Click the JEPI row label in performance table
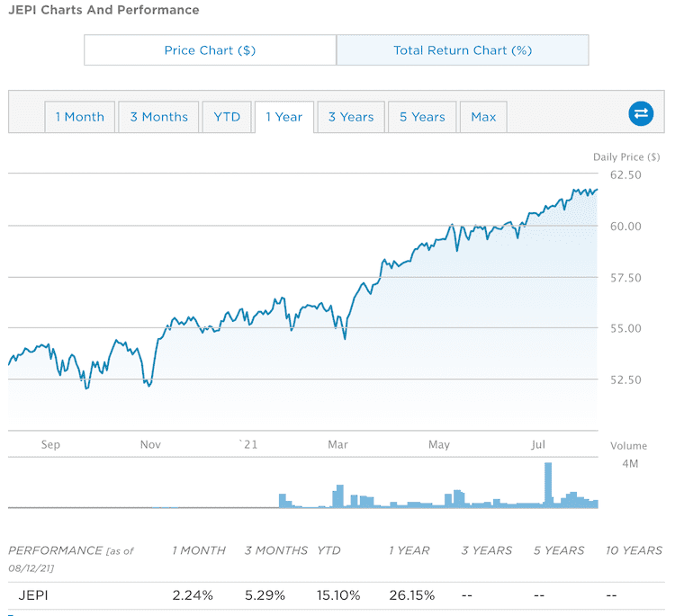This screenshot has width=675, height=616. pos(33,595)
